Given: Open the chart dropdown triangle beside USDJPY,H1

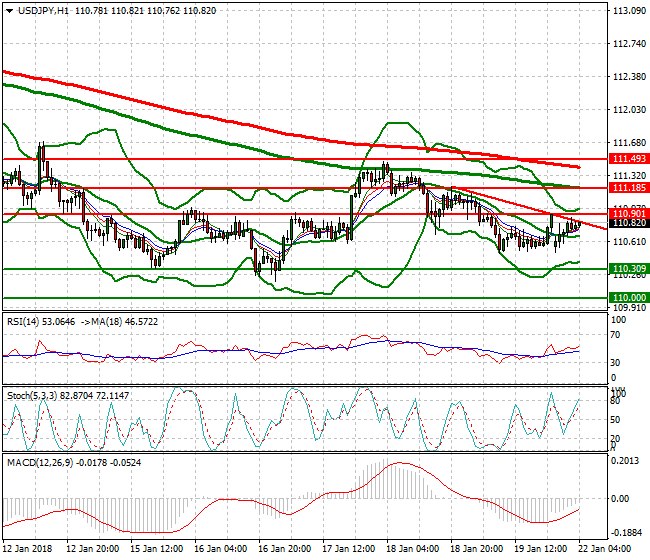Looking at the screenshot, I should (10, 11).
